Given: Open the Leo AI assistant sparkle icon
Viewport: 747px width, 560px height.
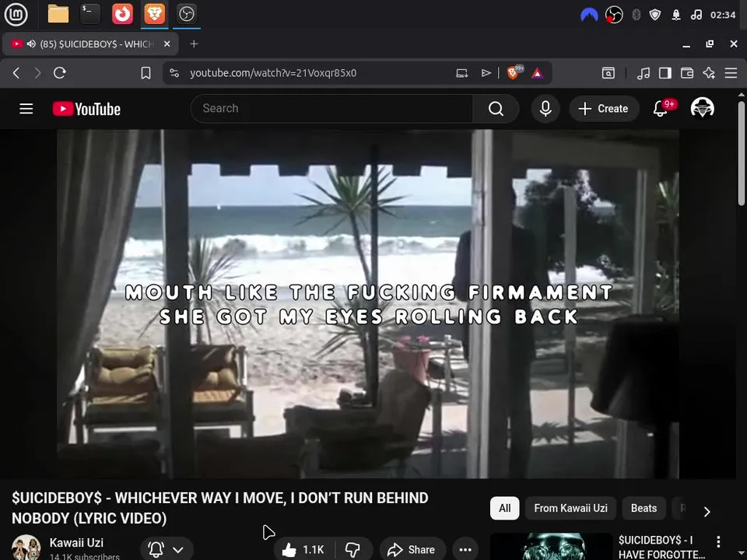Looking at the screenshot, I should point(709,73).
